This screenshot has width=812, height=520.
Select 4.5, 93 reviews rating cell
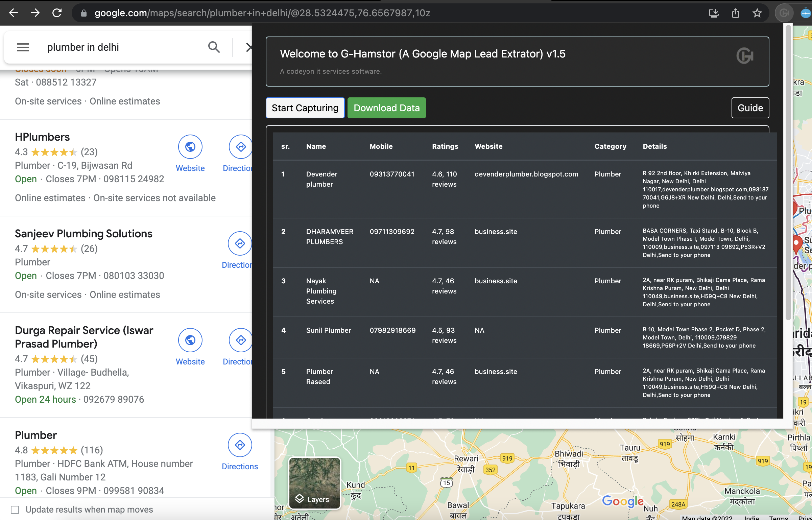[444, 335]
